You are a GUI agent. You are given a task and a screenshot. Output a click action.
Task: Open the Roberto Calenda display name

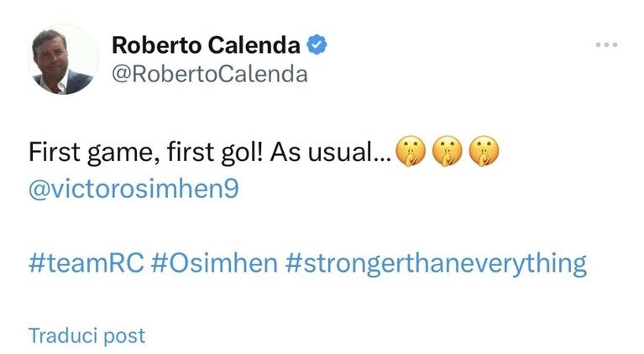(x=207, y=44)
